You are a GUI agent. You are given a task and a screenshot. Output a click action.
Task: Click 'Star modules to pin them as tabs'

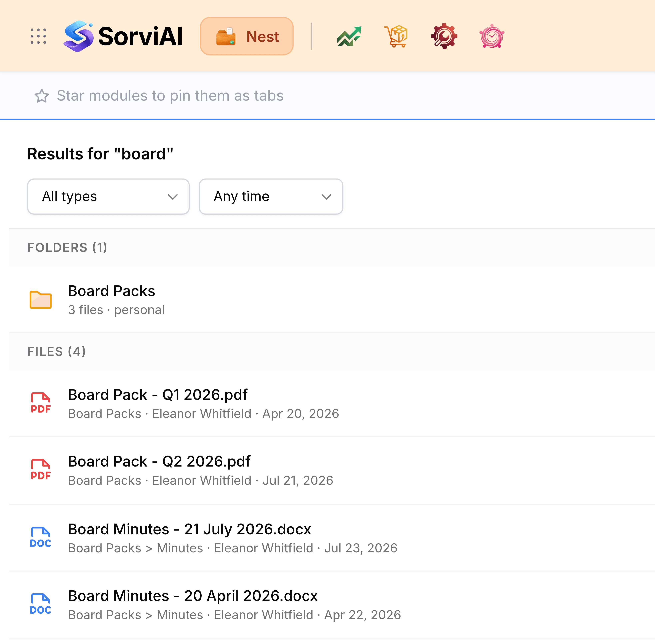pyautogui.click(x=170, y=96)
